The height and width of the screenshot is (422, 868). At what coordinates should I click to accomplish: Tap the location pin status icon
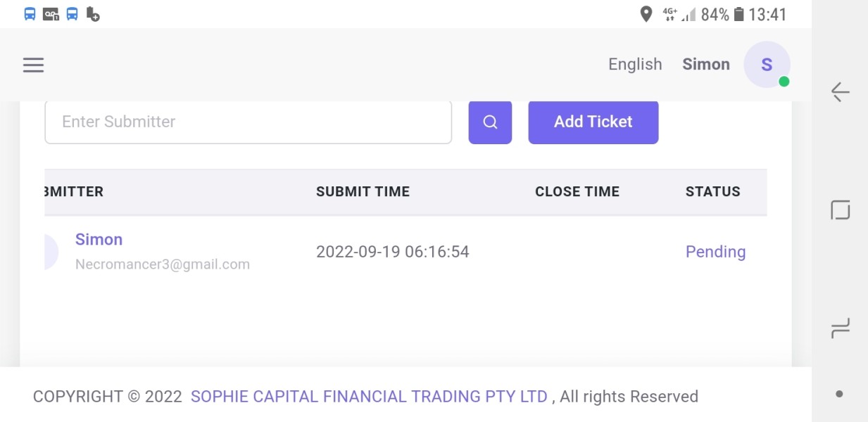[646, 14]
